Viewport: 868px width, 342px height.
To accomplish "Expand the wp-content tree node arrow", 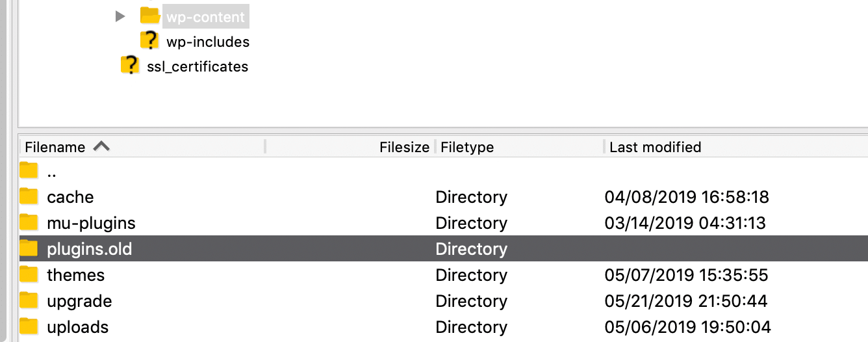I will pos(120,16).
